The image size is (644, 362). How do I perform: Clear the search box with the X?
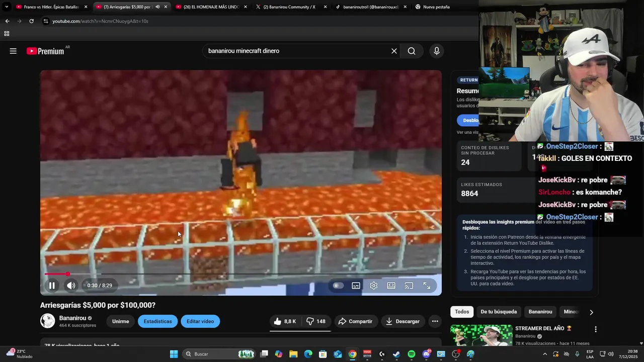point(394,51)
